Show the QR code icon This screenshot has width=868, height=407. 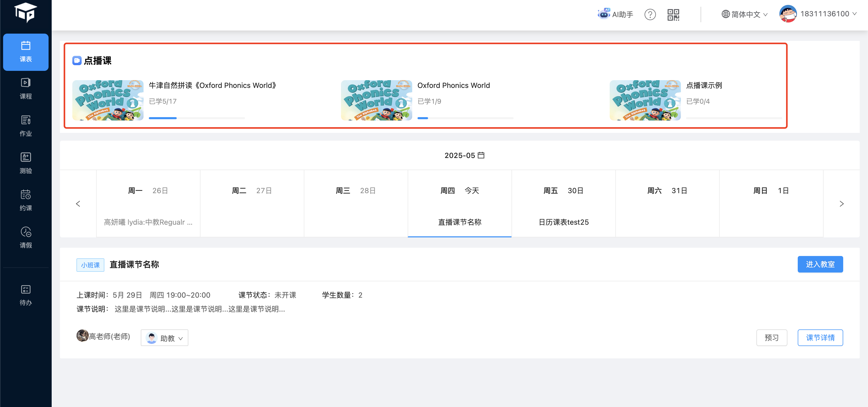tap(673, 14)
